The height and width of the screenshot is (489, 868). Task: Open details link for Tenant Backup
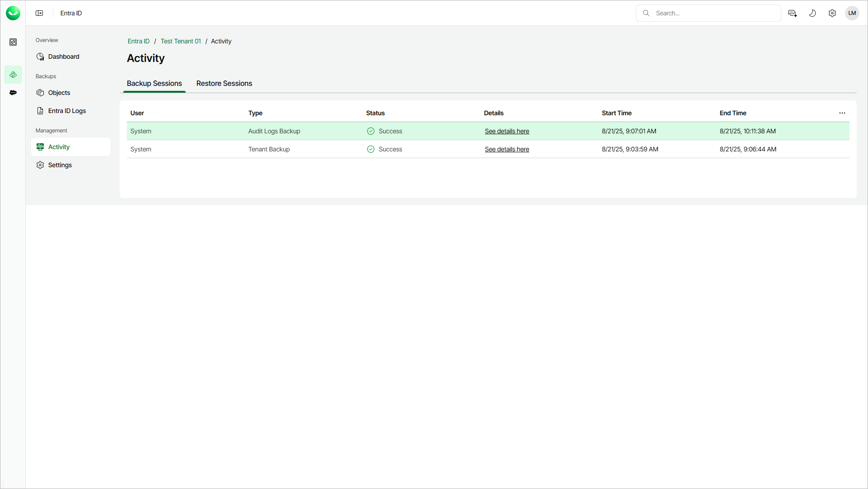(x=507, y=149)
